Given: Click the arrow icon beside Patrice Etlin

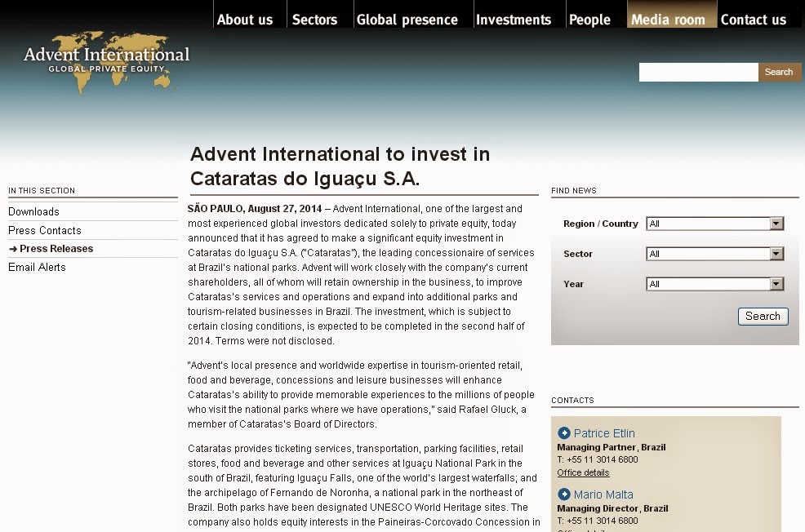Looking at the screenshot, I should 563,433.
